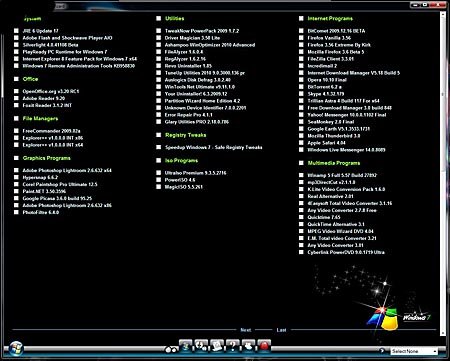The image size is (450, 361).
Task: Click the Windows Start orb
Action: (x=16, y=348)
